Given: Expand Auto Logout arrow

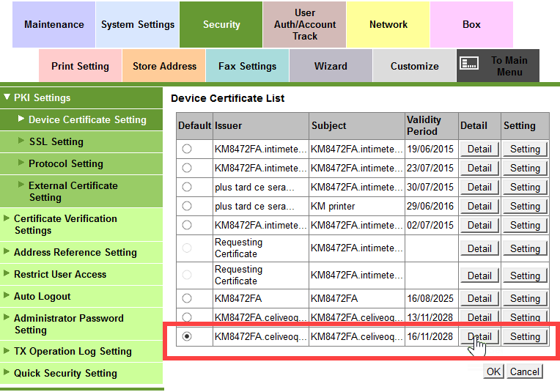Looking at the screenshot, I should [7, 295].
